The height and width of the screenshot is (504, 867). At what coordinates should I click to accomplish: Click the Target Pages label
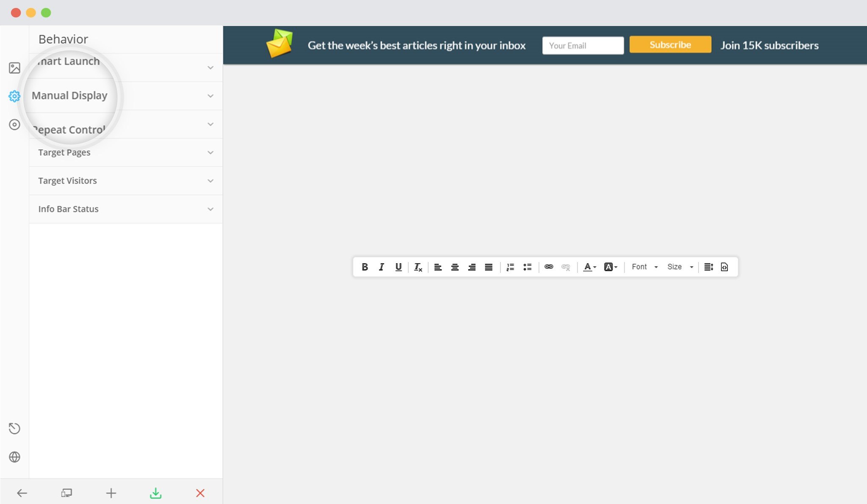[64, 152]
